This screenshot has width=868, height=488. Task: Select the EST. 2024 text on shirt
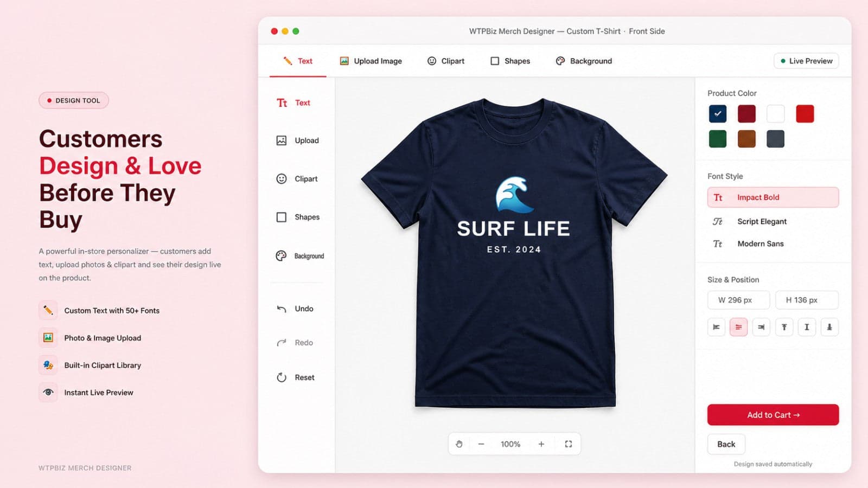(514, 249)
